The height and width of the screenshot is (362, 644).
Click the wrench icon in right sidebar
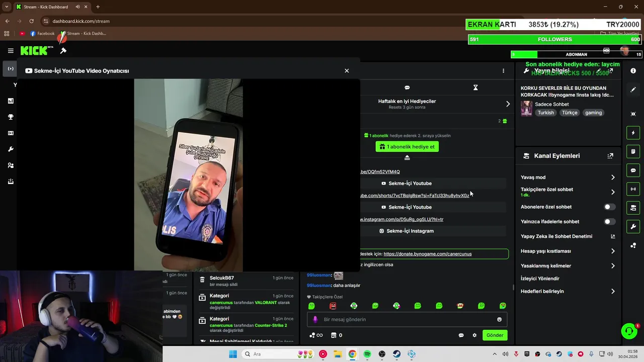(633, 226)
